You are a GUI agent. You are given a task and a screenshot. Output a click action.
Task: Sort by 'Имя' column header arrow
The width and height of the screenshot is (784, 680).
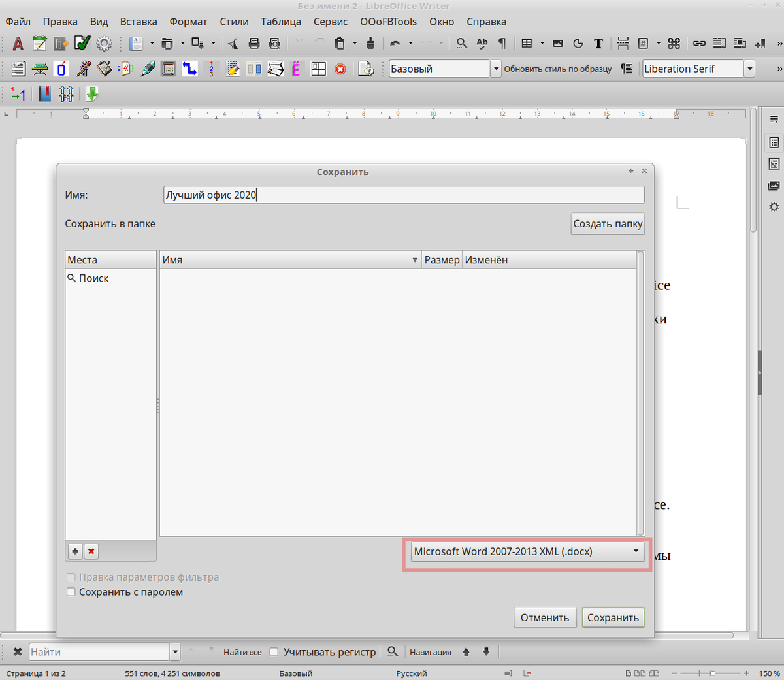coord(415,260)
